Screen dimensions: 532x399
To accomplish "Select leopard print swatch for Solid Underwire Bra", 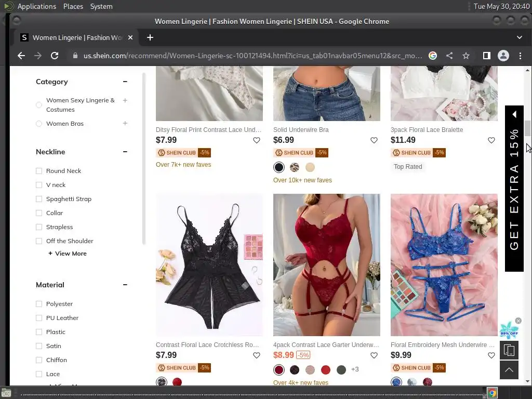I will pyautogui.click(x=295, y=167).
